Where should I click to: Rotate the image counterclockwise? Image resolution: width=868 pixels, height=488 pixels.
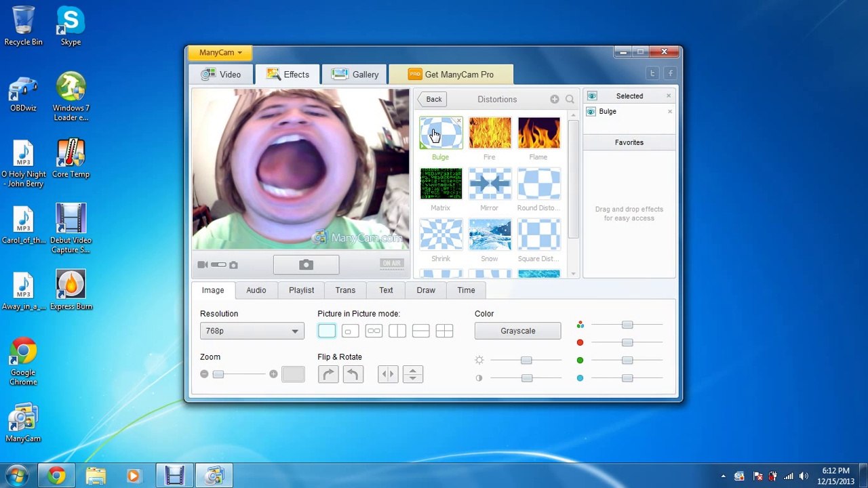[353, 374]
